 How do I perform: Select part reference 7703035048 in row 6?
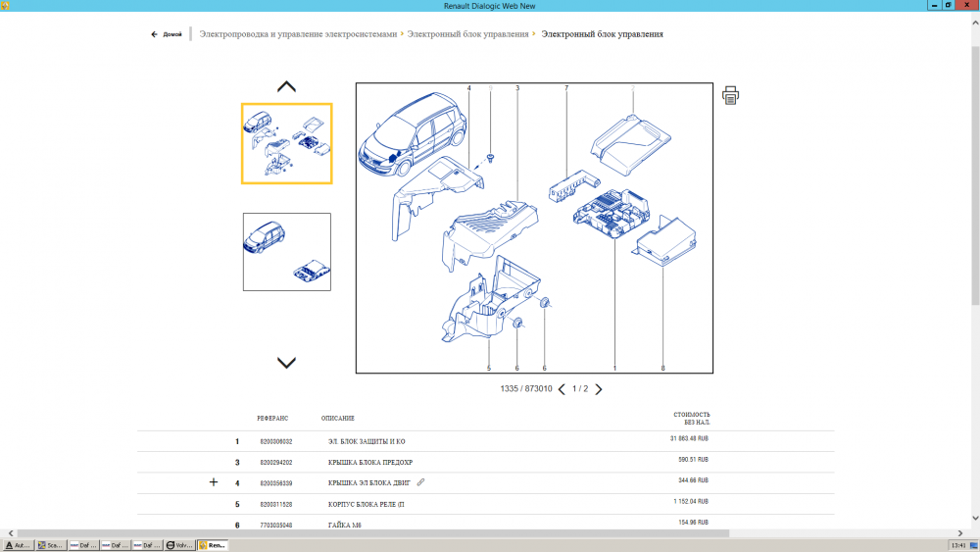(x=276, y=526)
